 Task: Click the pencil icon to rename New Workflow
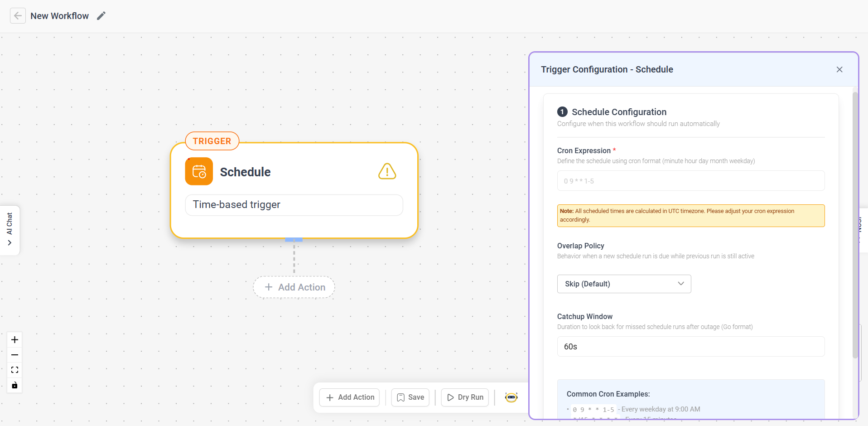click(x=101, y=15)
